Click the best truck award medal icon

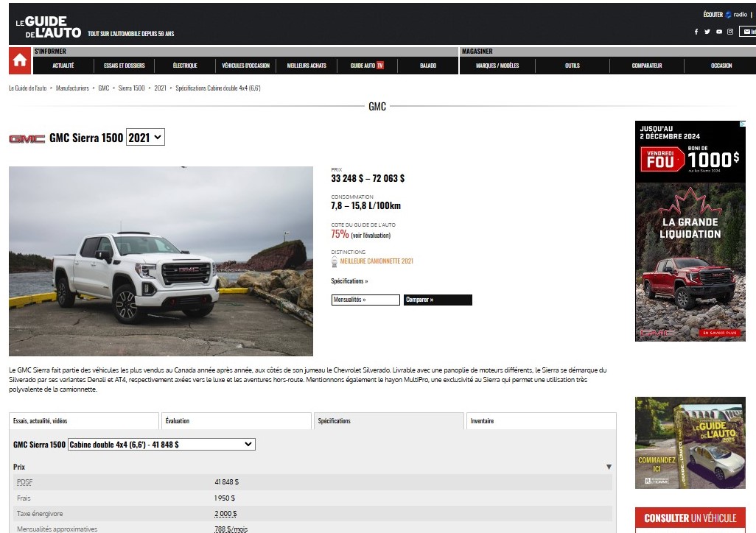tap(334, 261)
